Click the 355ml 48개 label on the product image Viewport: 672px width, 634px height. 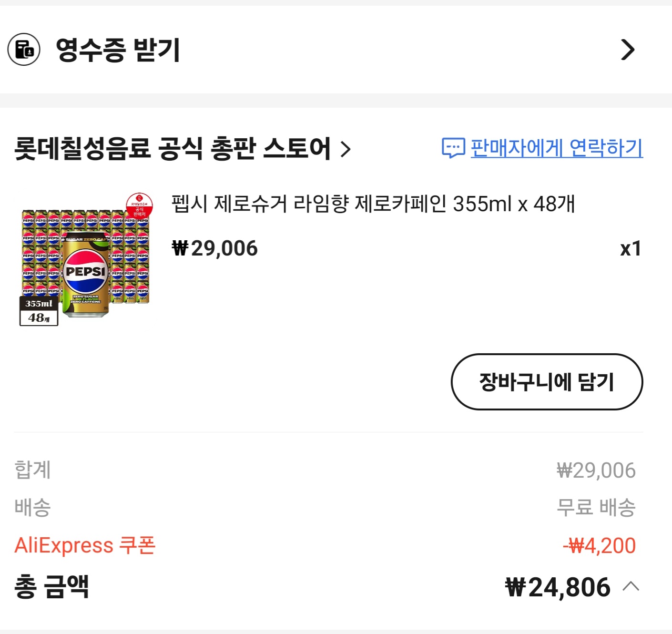(x=39, y=311)
